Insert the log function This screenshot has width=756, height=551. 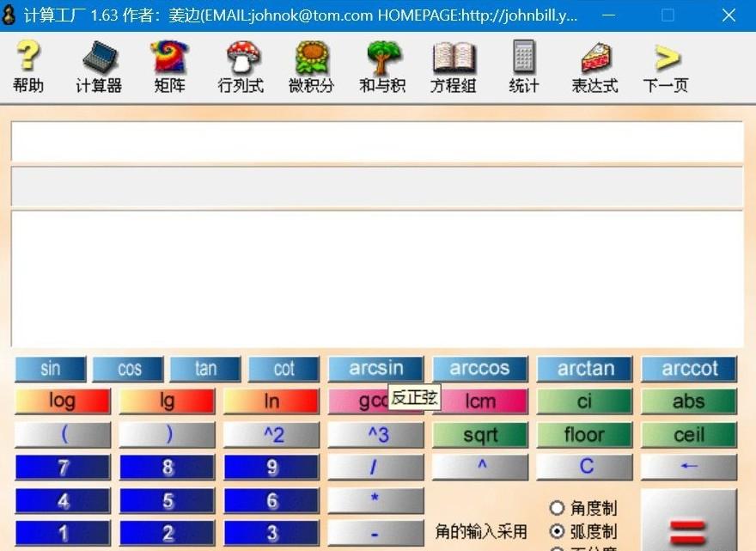point(63,401)
